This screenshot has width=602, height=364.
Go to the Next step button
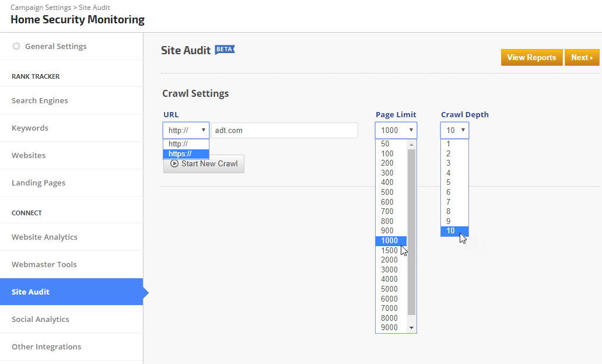click(x=582, y=57)
